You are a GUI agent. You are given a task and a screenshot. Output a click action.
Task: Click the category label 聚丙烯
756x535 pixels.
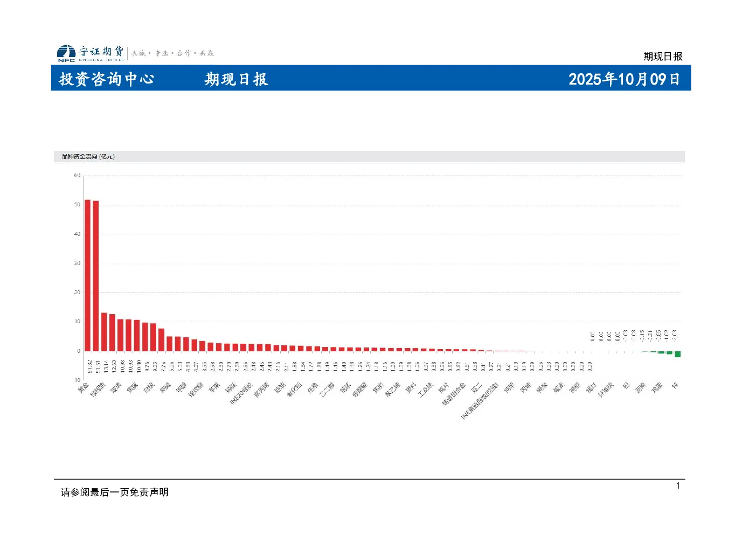[261, 390]
